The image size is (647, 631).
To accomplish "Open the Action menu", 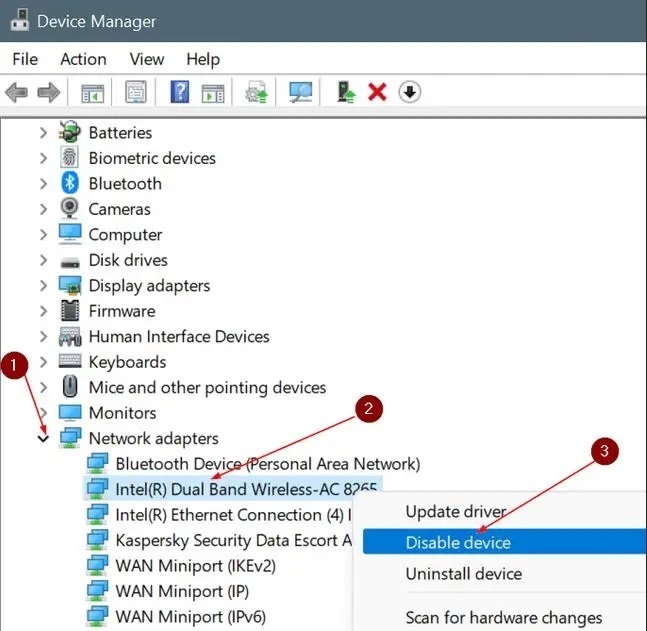I will point(83,59).
